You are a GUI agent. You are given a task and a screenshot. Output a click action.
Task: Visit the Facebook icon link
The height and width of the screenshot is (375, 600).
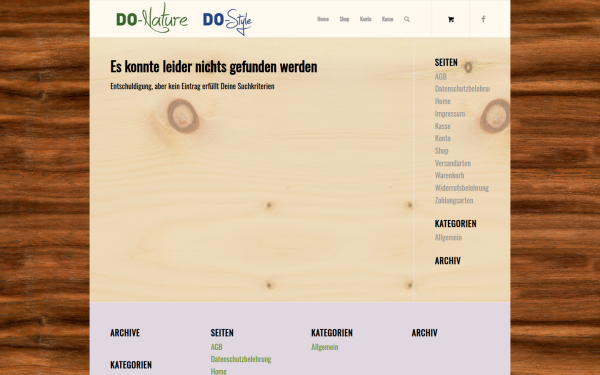[x=483, y=19]
